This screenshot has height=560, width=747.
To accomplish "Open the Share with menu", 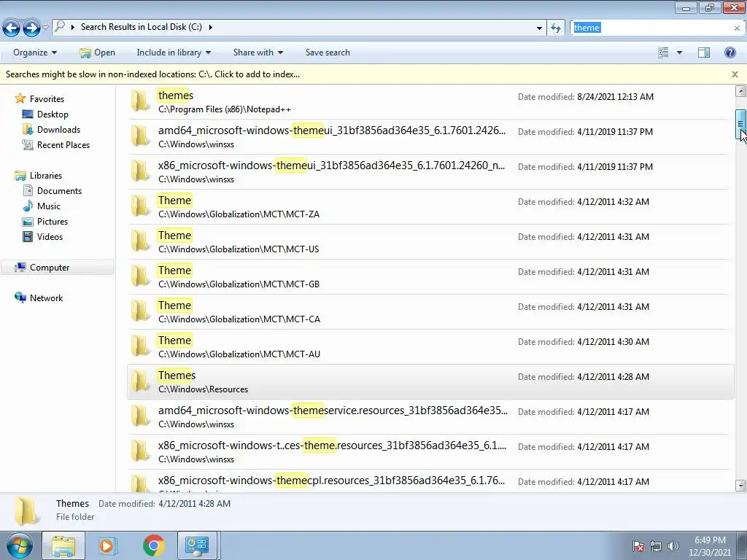I will [258, 52].
